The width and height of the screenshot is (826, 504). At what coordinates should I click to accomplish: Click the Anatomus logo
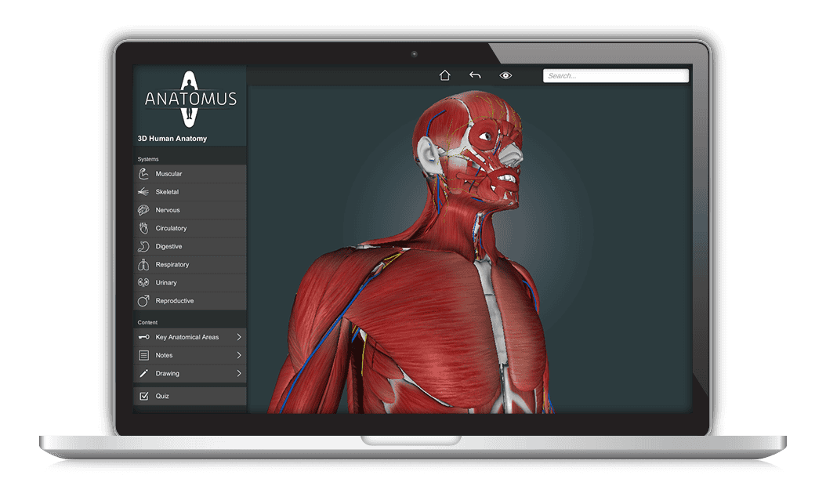coord(190,99)
